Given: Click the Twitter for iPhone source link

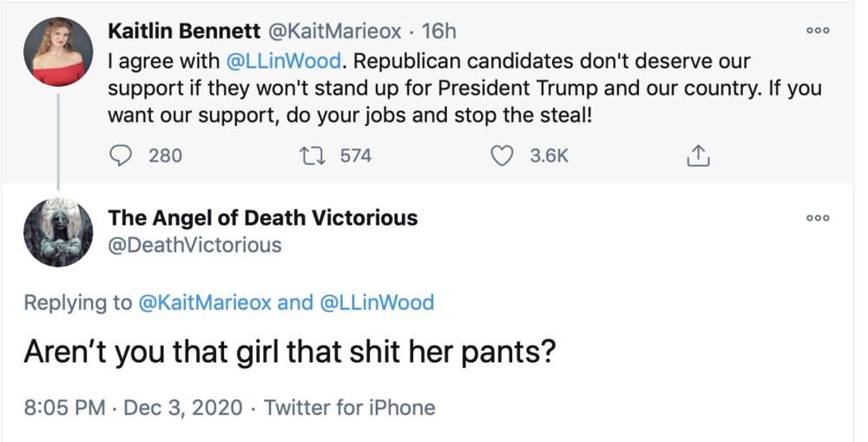Looking at the screenshot, I should pos(349,406).
